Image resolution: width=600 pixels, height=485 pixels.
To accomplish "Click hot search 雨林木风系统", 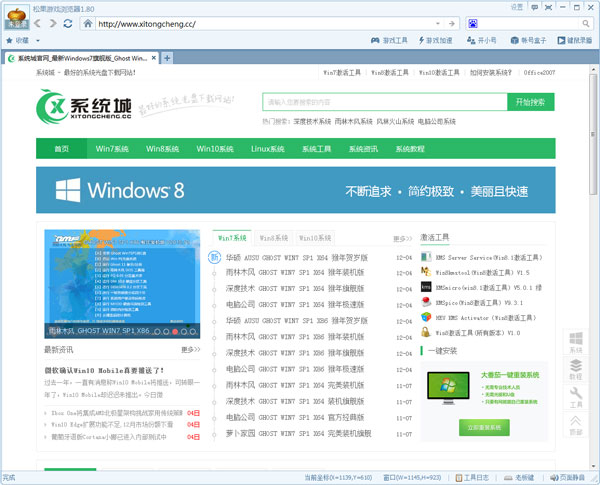I will pos(353,121).
